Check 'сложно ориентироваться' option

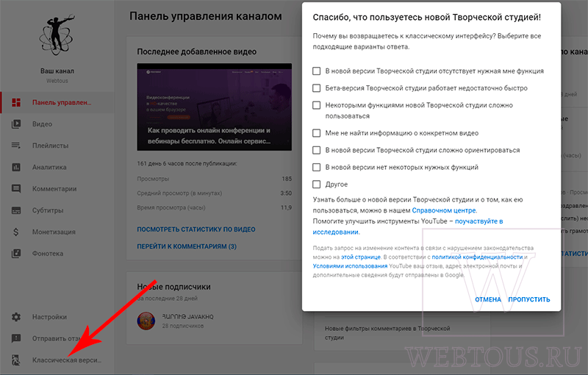coord(317,150)
